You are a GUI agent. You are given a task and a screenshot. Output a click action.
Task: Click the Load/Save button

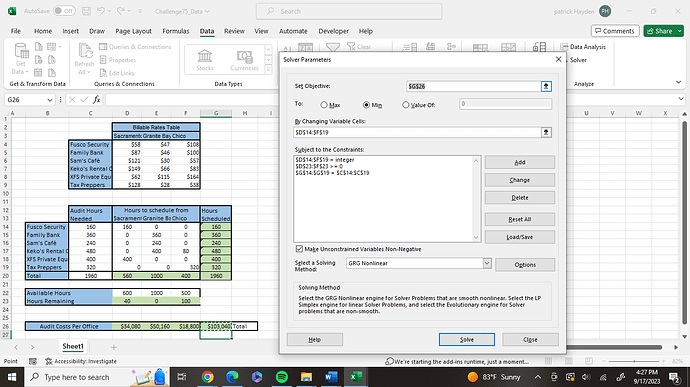coord(520,237)
